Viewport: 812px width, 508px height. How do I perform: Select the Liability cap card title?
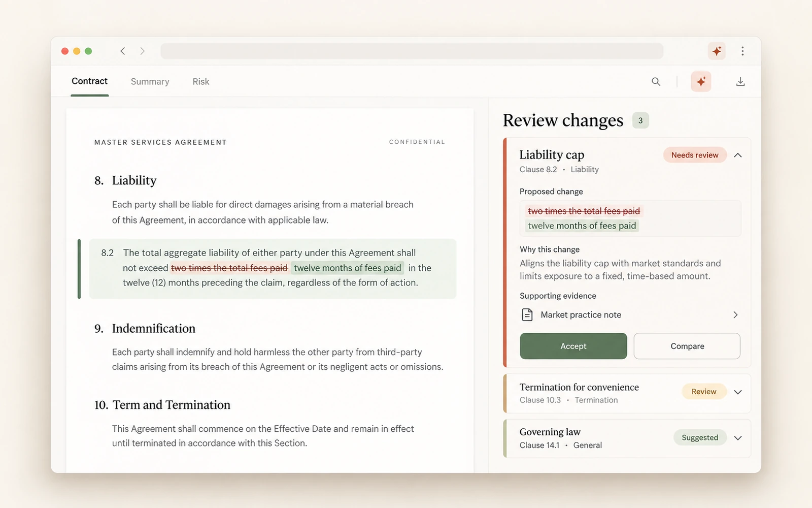pos(552,154)
